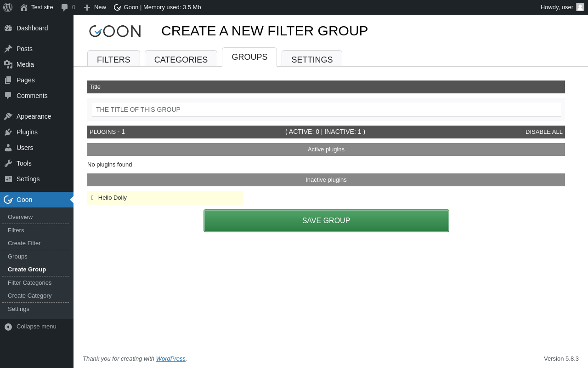The width and height of the screenshot is (588, 368).
Task: Click the Users icon in sidebar
Action: tap(8, 148)
